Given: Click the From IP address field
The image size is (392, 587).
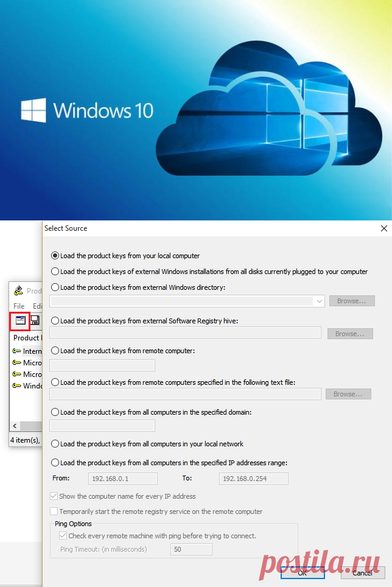Looking at the screenshot, I should 123,479.
